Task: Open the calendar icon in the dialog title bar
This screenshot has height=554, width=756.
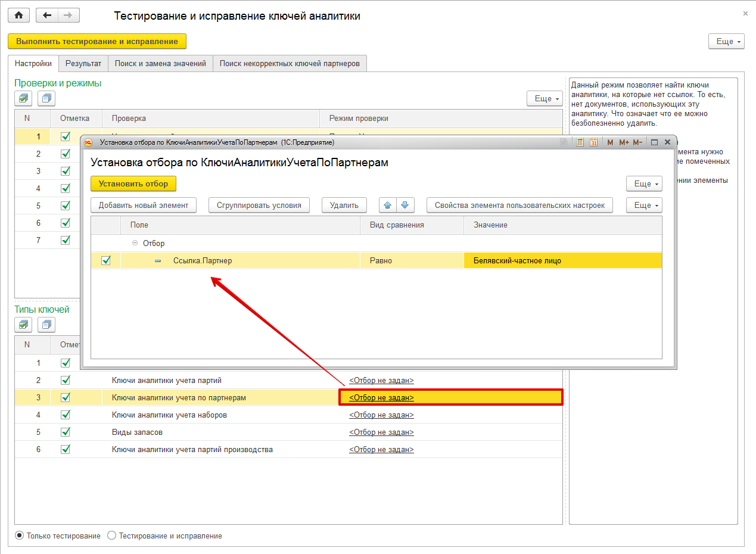Action: [593, 142]
